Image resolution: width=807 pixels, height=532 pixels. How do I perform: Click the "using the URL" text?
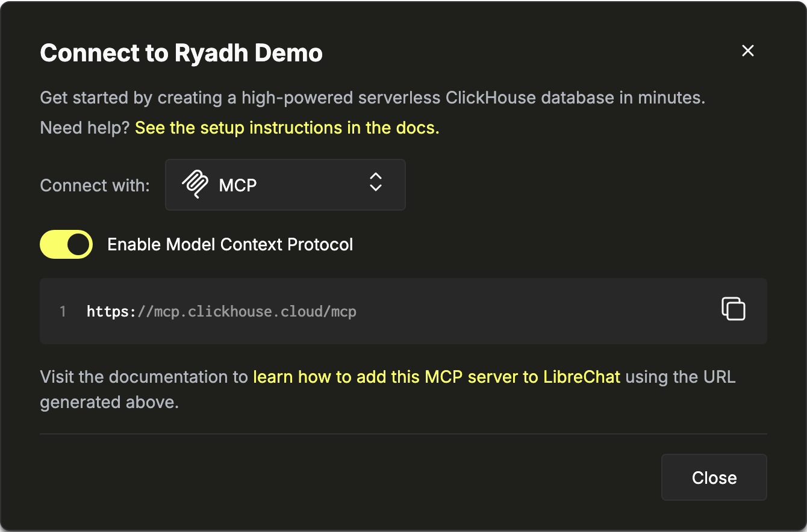tap(681, 377)
